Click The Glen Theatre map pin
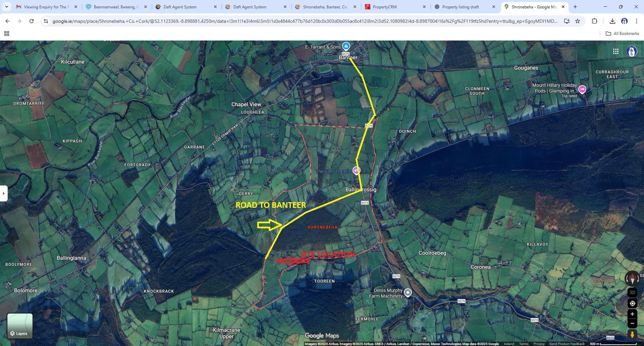This screenshot has height=346, width=644. click(356, 170)
